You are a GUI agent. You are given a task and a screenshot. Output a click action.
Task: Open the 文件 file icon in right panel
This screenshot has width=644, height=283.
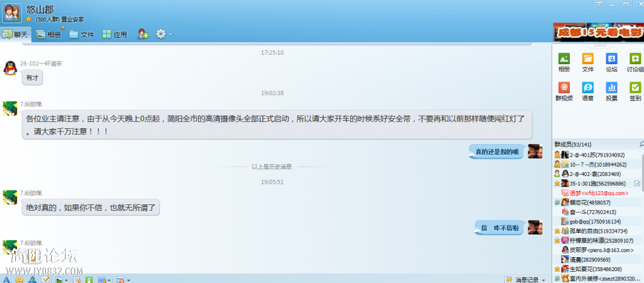click(588, 58)
